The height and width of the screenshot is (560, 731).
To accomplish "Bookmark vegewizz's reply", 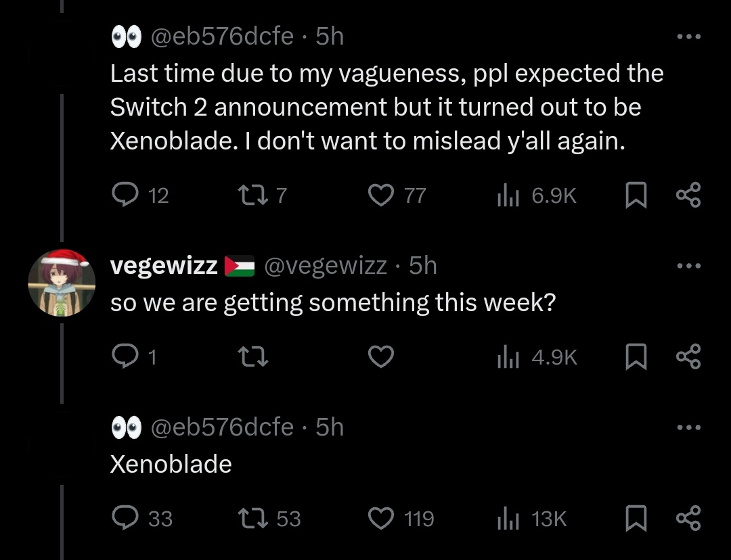I will click(636, 357).
